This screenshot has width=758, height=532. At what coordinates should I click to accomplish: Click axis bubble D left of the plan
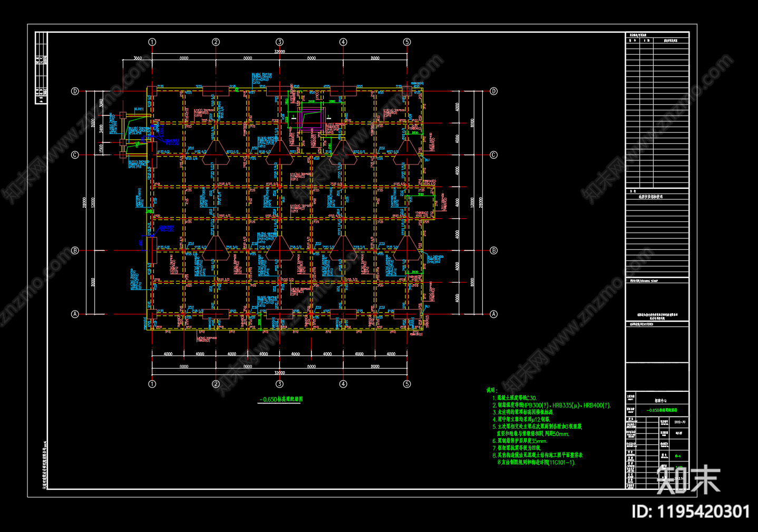coord(75,91)
